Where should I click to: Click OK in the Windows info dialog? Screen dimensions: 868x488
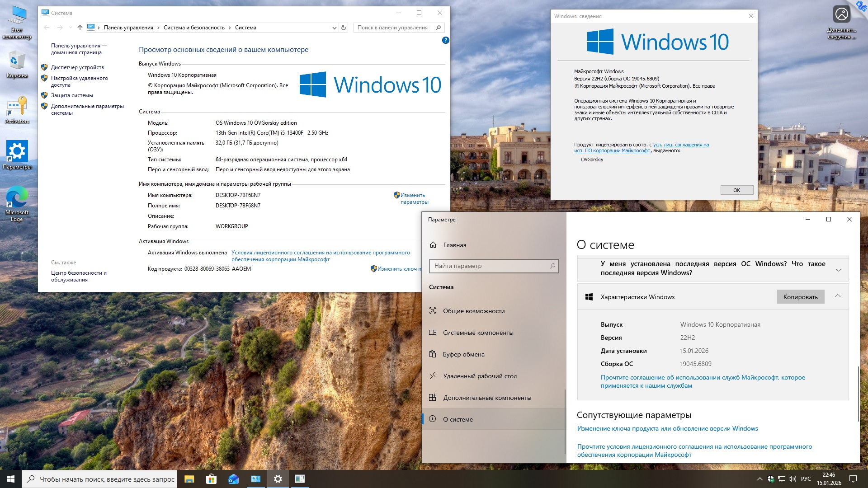pyautogui.click(x=736, y=190)
